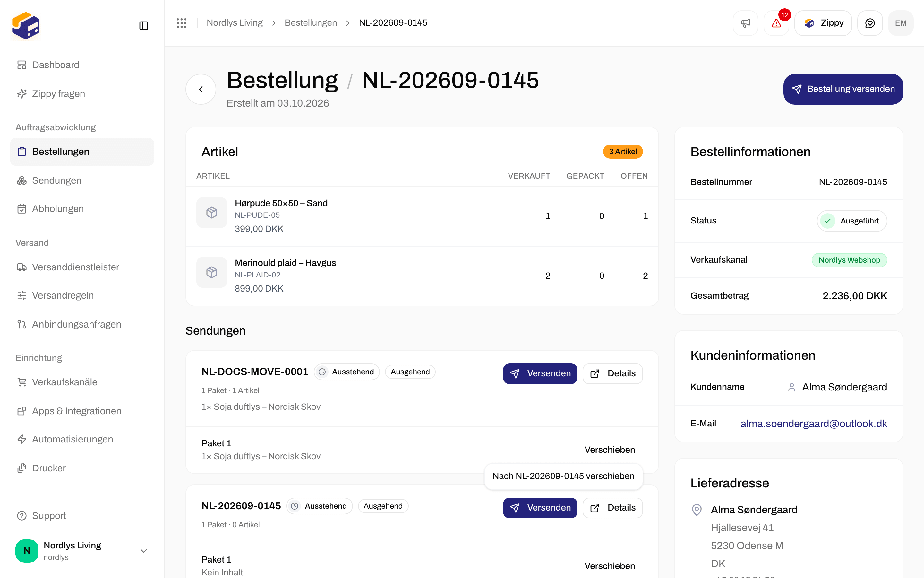924x578 pixels.
Task: Expand Nordlys Living account switcher chevron
Action: click(143, 551)
